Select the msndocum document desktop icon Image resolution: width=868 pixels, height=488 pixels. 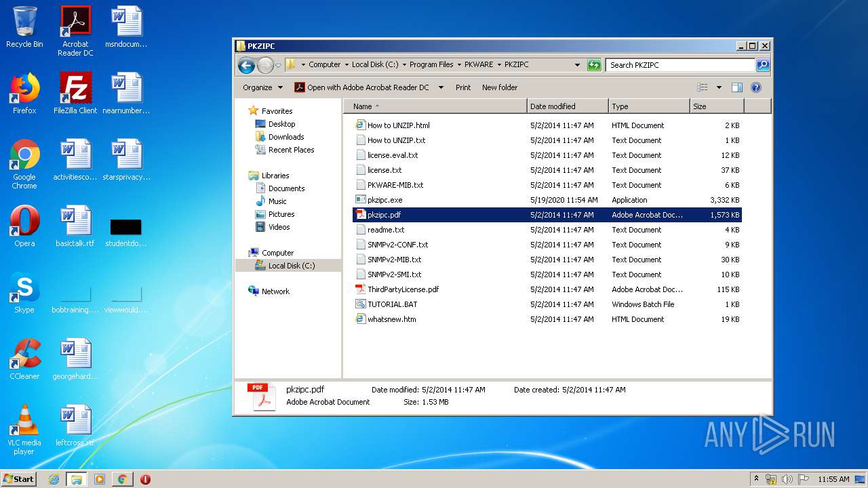[126, 27]
